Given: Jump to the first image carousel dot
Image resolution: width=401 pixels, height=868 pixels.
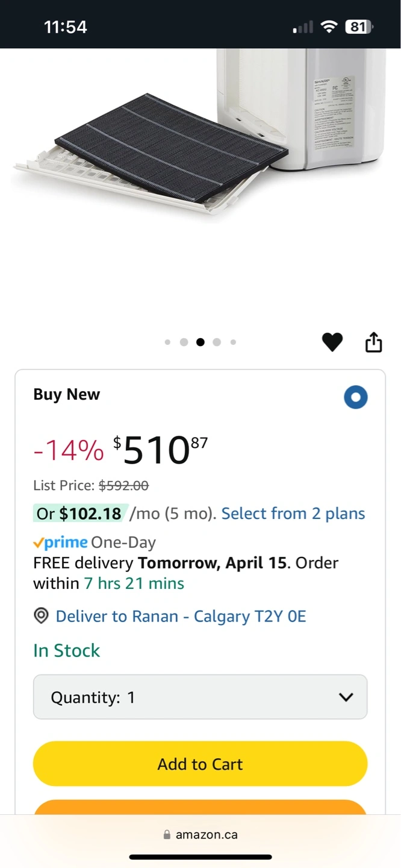Looking at the screenshot, I should pyautogui.click(x=167, y=342).
